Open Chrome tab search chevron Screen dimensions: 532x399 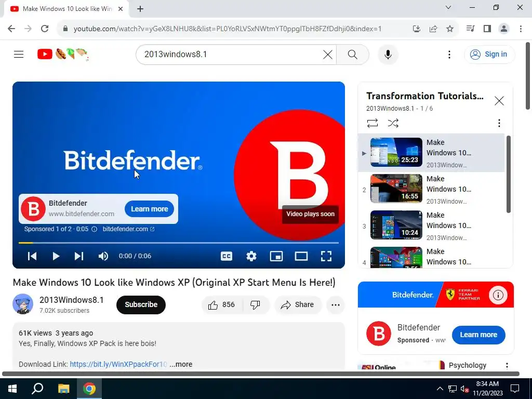[x=448, y=7]
